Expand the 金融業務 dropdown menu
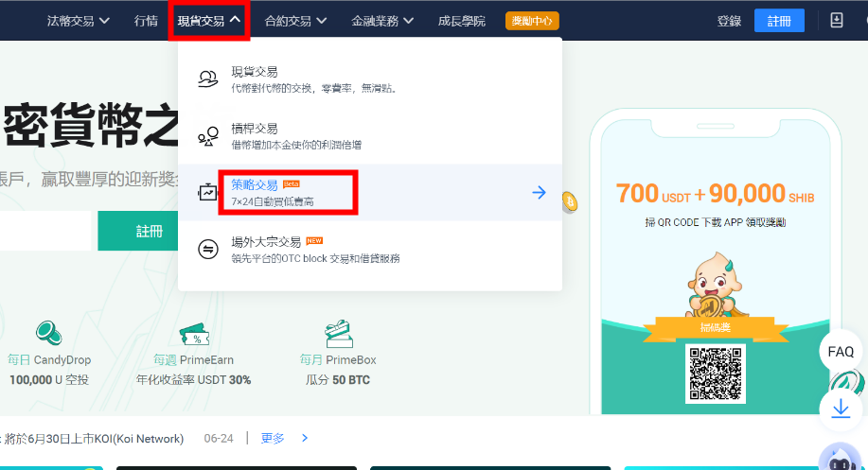 click(382, 21)
